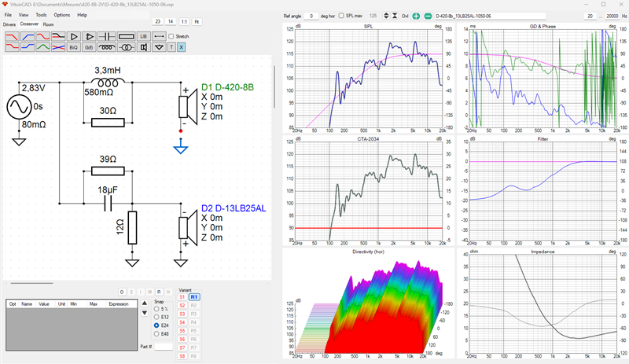The image size is (629, 364).
Task: Click the 14 font size button
Action: (171, 22)
